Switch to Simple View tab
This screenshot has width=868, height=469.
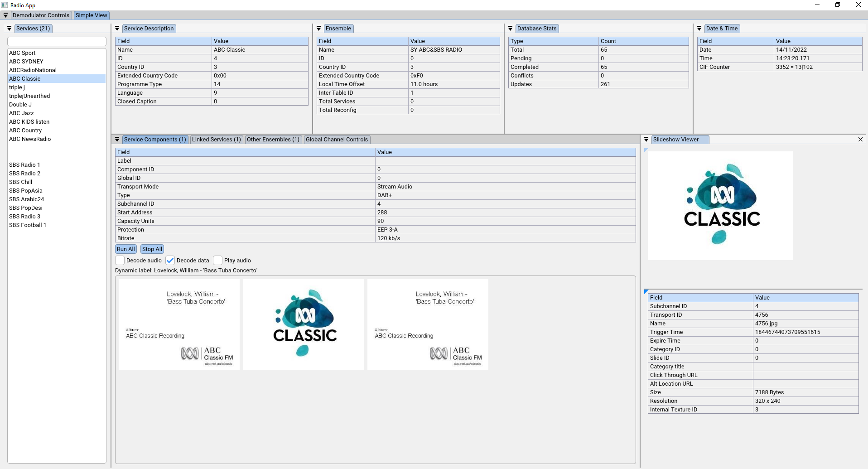92,15
